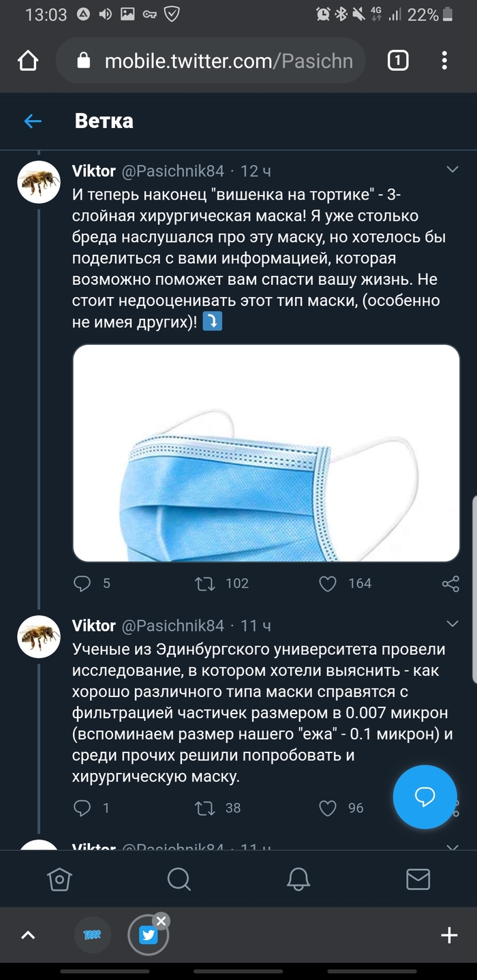The width and height of the screenshot is (477, 980).
Task: Reply to the tweet with 5 replies
Action: pos(82,583)
